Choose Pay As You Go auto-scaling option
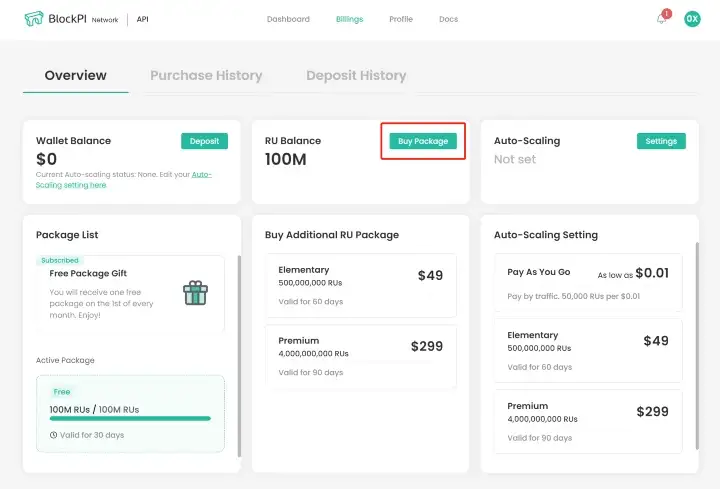 pyautogui.click(x=588, y=283)
